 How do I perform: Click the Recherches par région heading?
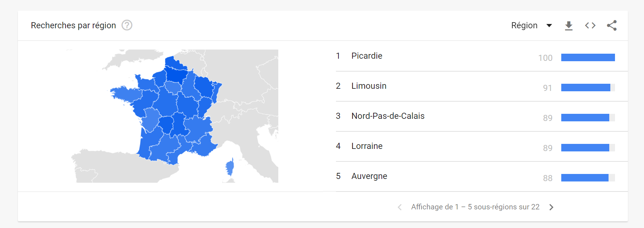pos(73,25)
